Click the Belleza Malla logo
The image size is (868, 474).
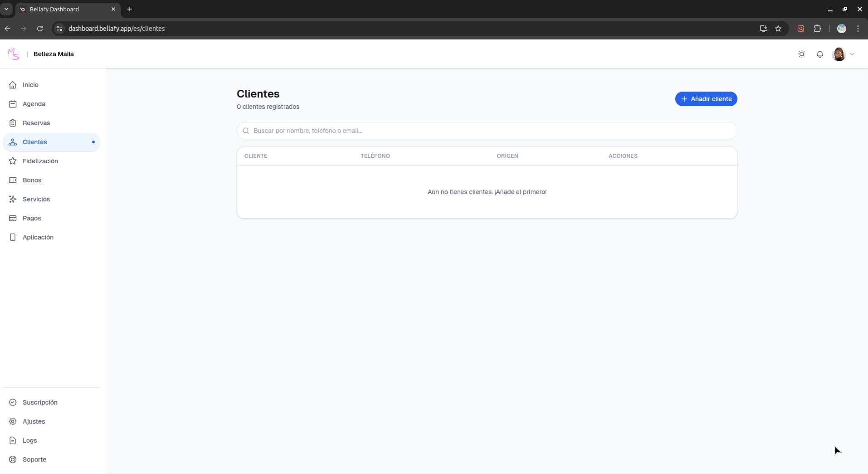click(x=13, y=54)
